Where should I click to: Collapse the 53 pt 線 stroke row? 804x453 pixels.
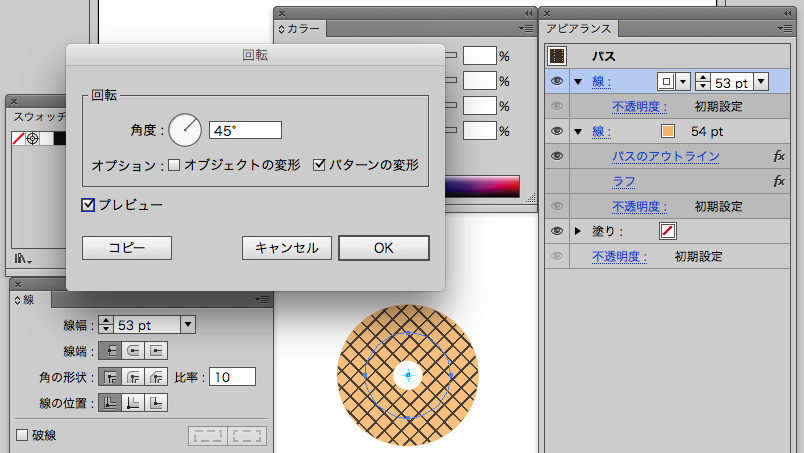point(578,82)
